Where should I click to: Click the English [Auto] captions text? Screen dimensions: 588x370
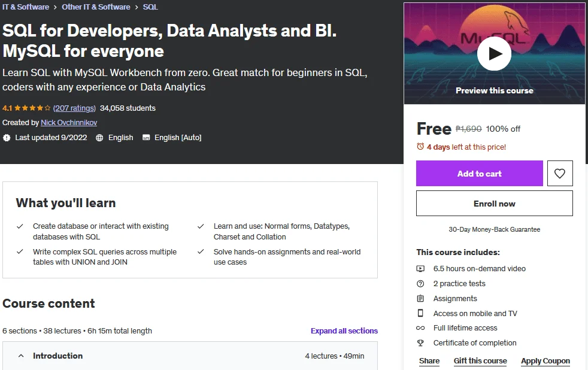pyautogui.click(x=178, y=138)
